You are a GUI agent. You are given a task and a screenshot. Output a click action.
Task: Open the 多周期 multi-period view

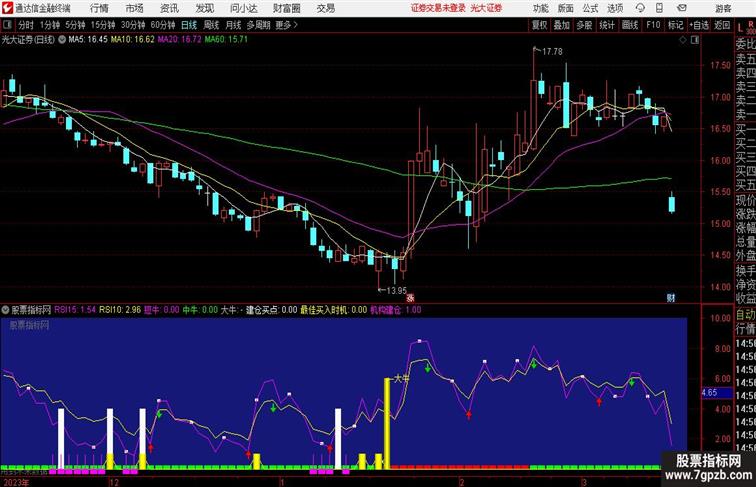pyautogui.click(x=258, y=25)
